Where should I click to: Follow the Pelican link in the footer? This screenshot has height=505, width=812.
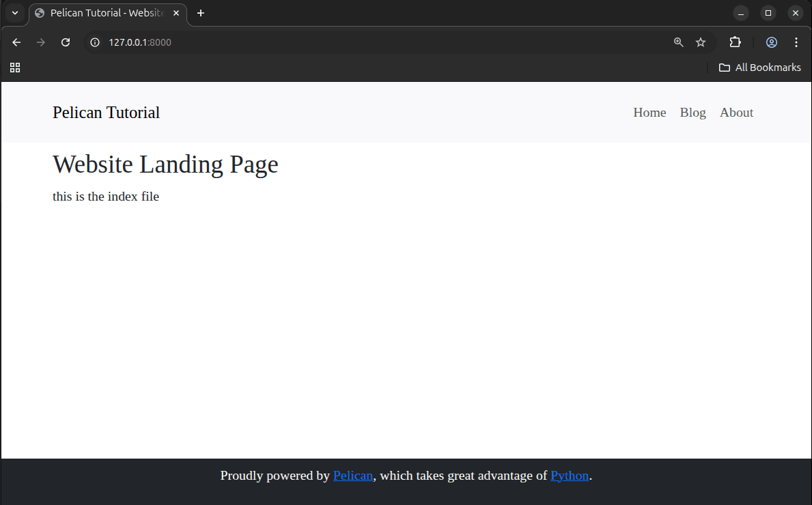tap(352, 476)
